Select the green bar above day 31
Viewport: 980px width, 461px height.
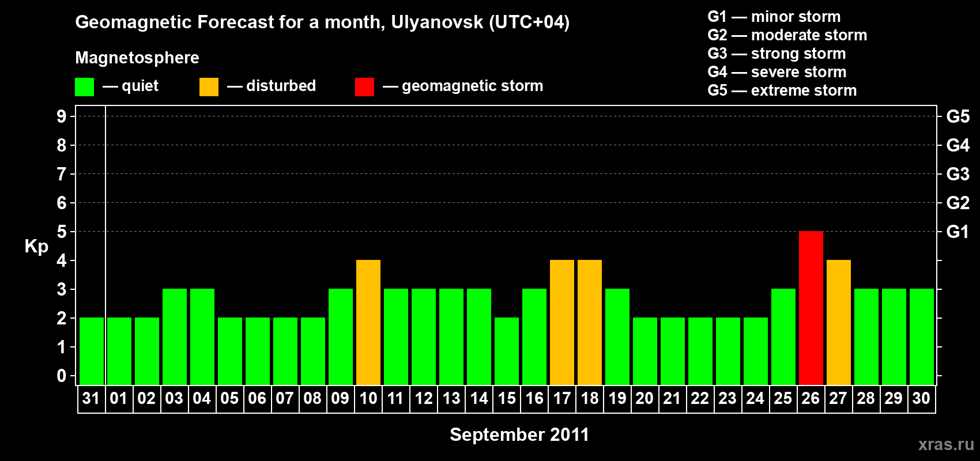pos(92,351)
